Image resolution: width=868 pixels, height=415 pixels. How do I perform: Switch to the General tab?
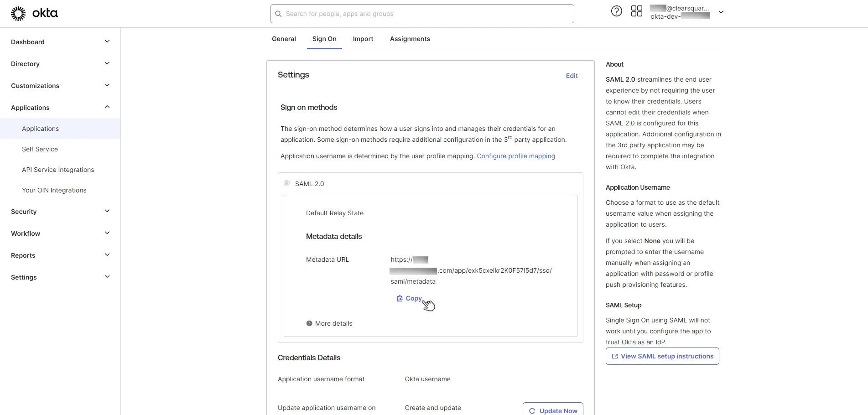(284, 39)
